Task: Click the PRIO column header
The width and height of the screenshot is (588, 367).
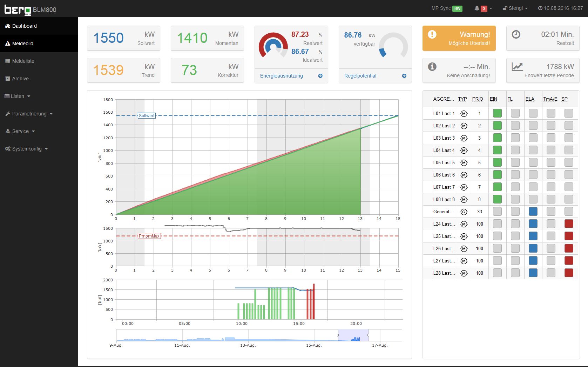Action: coord(478,99)
